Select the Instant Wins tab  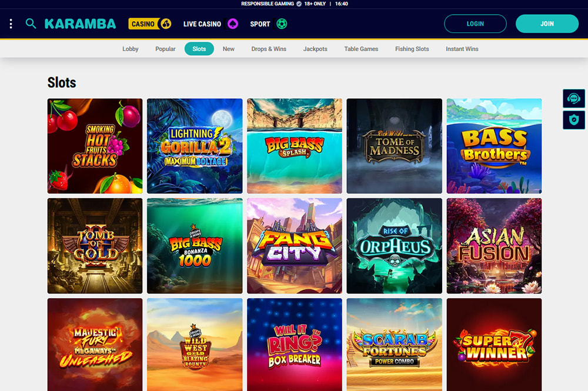coord(462,49)
